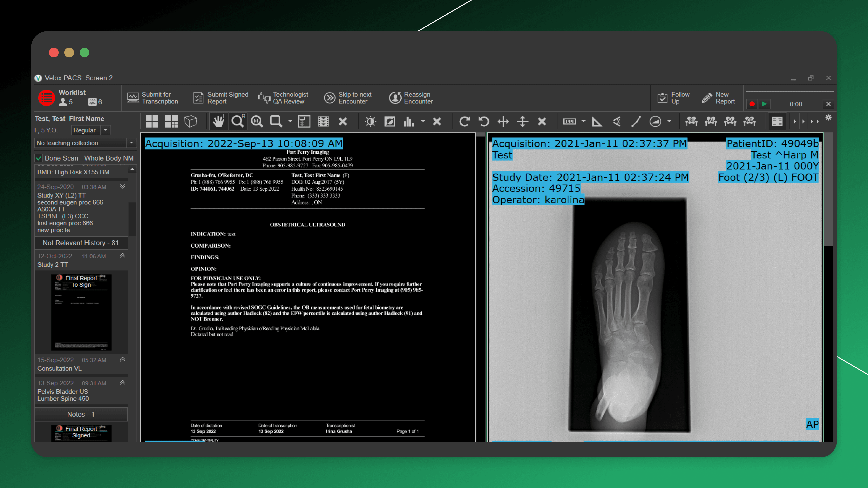Select the angle measurement tool

597,121
